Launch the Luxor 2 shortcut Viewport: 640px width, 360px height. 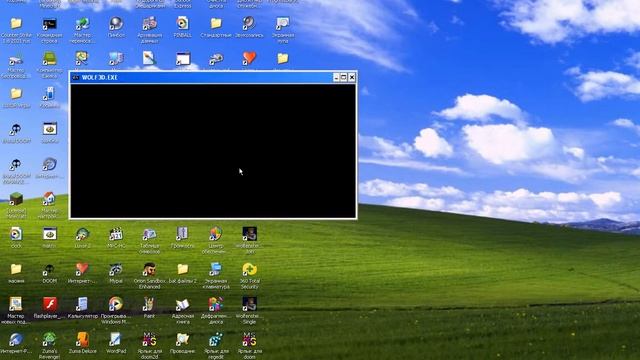82,234
